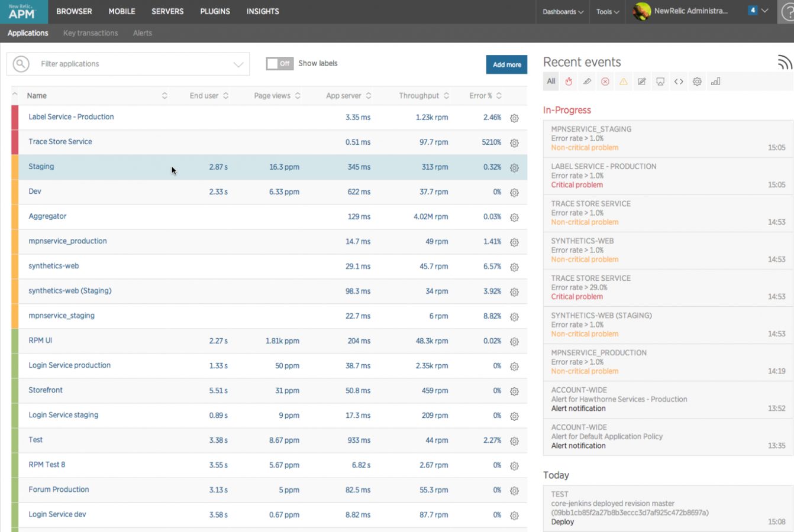Image resolution: width=794 pixels, height=532 pixels.
Task: Filter recent events by bar chart icon
Action: pos(715,82)
